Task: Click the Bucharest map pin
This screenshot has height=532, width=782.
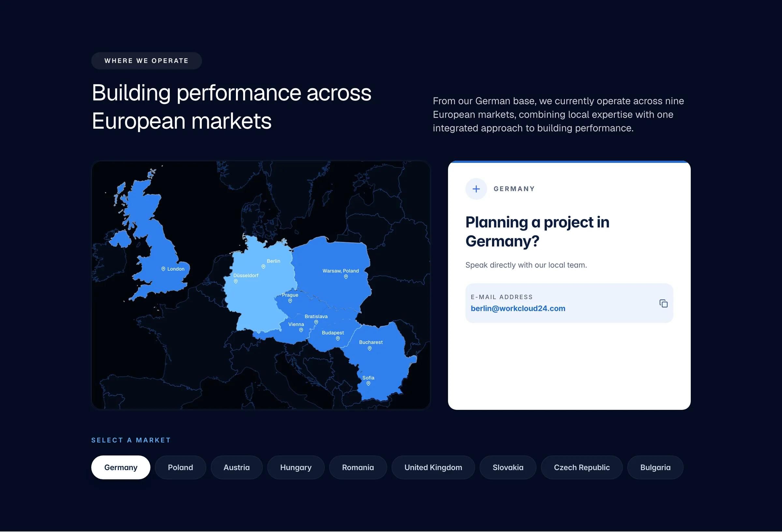Action: point(369,348)
